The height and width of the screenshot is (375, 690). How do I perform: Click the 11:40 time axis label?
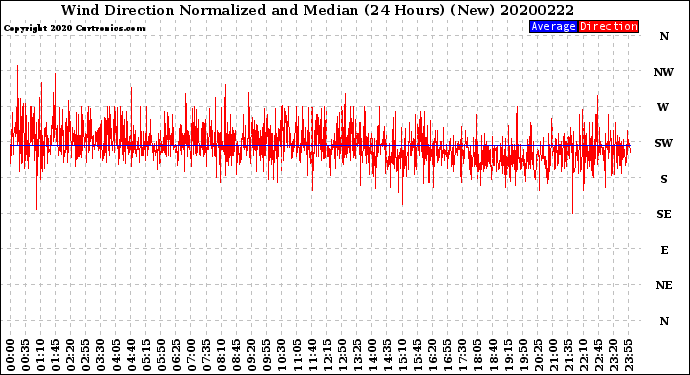(312, 355)
